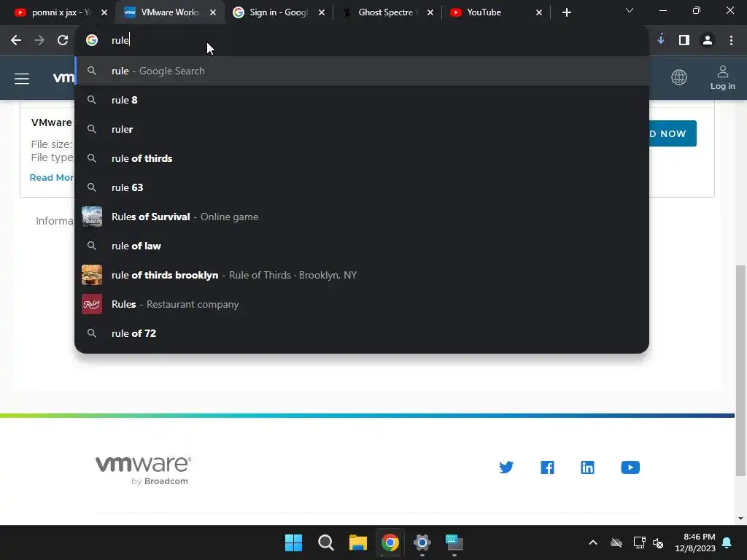The width and height of the screenshot is (747, 560).
Task: Open Windows taskbar search
Action: (x=326, y=542)
